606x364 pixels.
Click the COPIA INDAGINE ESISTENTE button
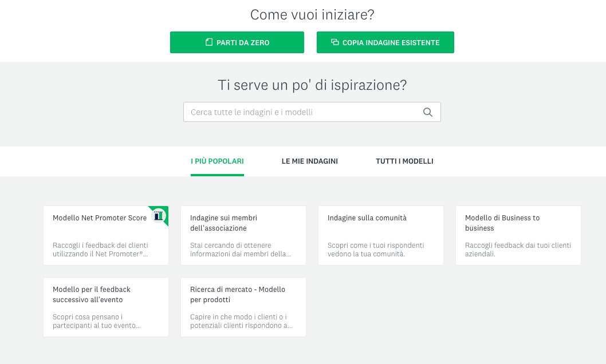[385, 42]
